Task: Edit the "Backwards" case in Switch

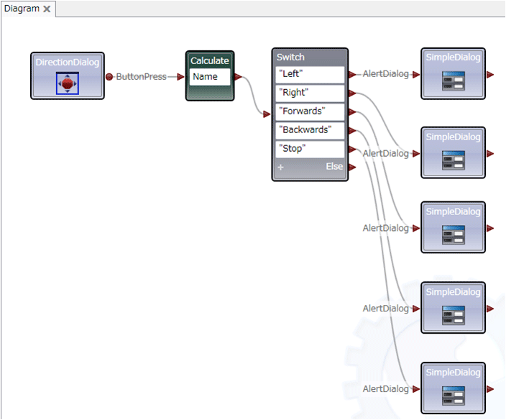Action: tap(310, 130)
